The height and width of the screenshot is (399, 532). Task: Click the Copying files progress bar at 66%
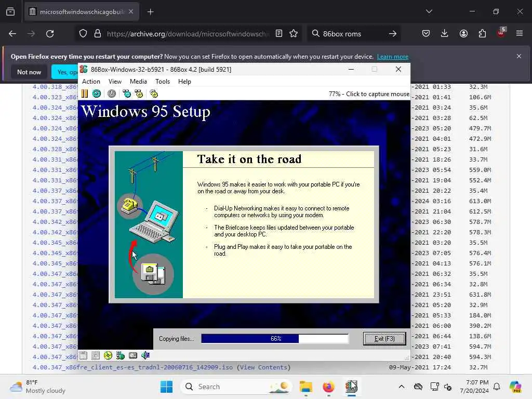point(275,339)
